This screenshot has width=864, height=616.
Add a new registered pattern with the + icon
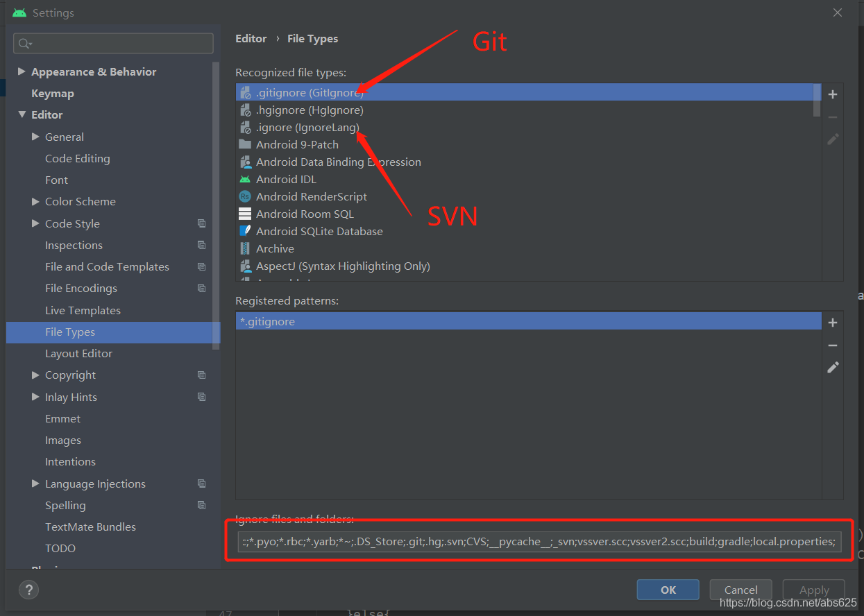(832, 322)
